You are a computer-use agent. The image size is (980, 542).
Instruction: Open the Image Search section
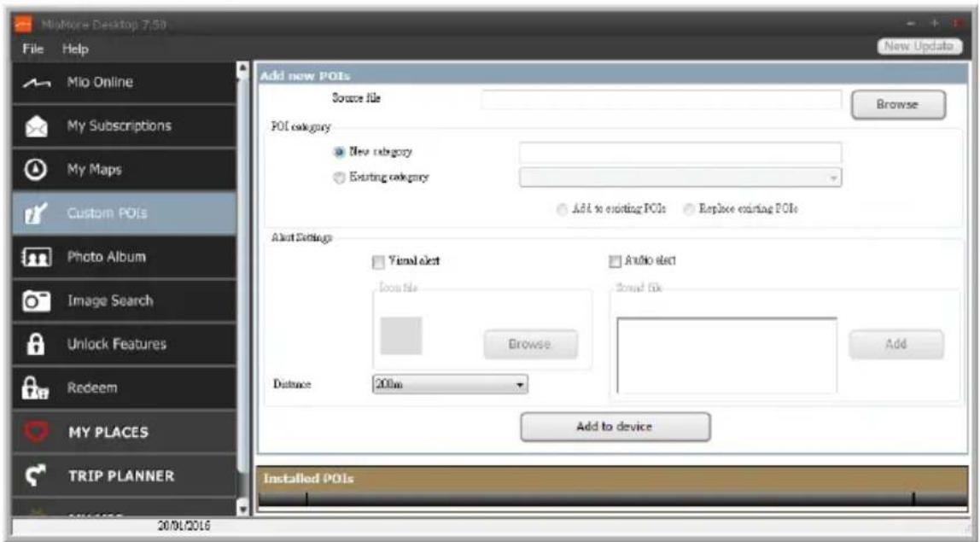(125, 300)
